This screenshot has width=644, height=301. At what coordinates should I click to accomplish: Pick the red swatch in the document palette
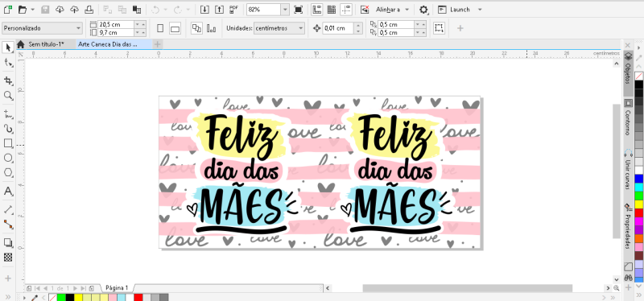pos(138,297)
